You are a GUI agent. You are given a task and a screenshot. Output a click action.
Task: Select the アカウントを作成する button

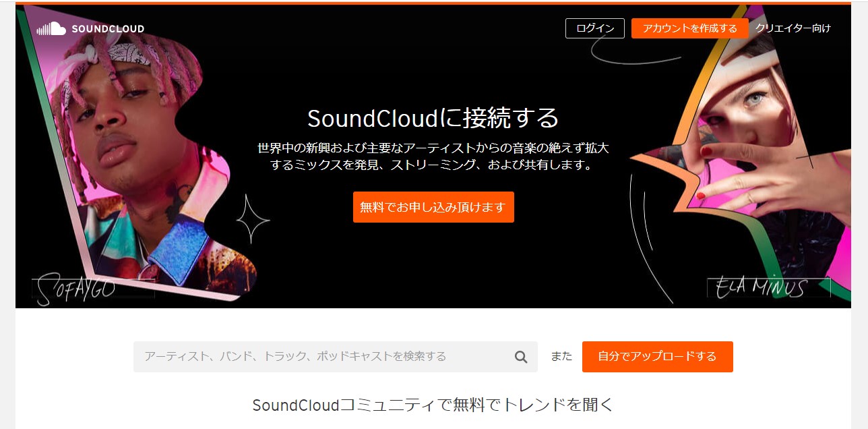pos(689,28)
